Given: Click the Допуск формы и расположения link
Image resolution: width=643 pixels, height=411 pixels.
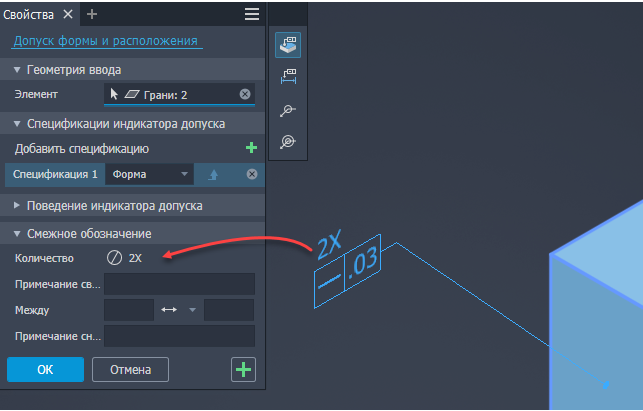Looking at the screenshot, I should [106, 41].
